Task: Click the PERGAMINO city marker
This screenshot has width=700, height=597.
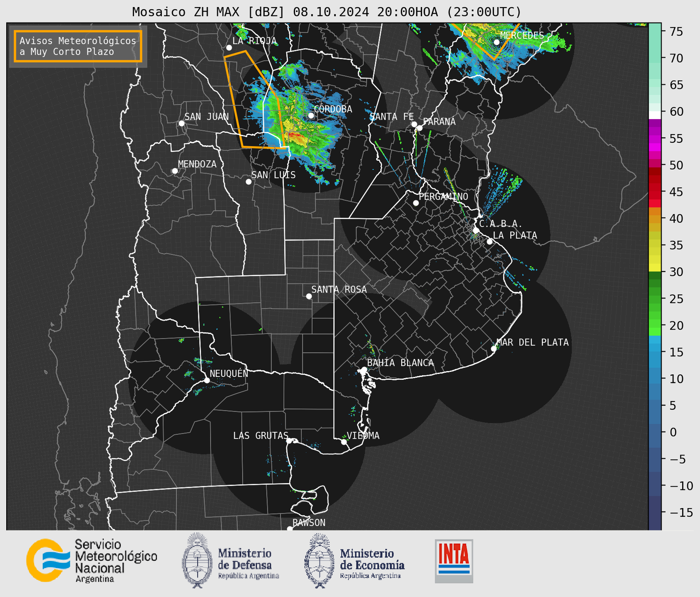Action: point(416,203)
